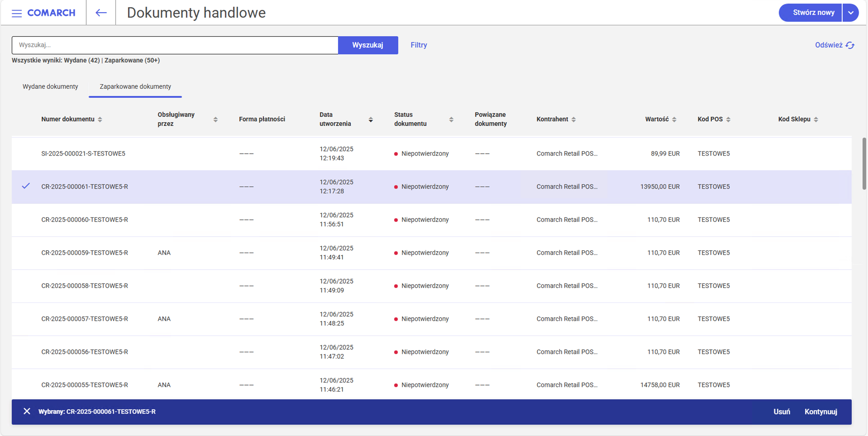This screenshot has height=436, width=868.
Task: Click the Odśwież link text
Action: 829,45
